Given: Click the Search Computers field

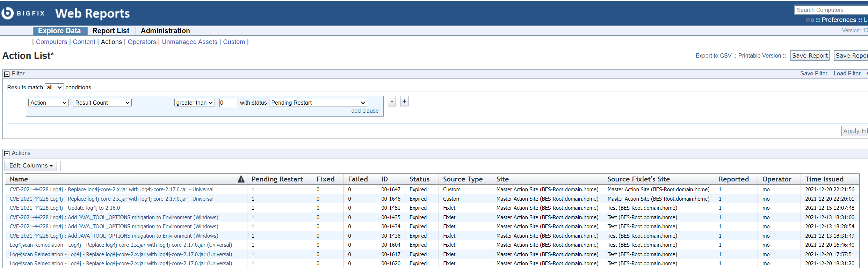Looking at the screenshot, I should pyautogui.click(x=831, y=10).
